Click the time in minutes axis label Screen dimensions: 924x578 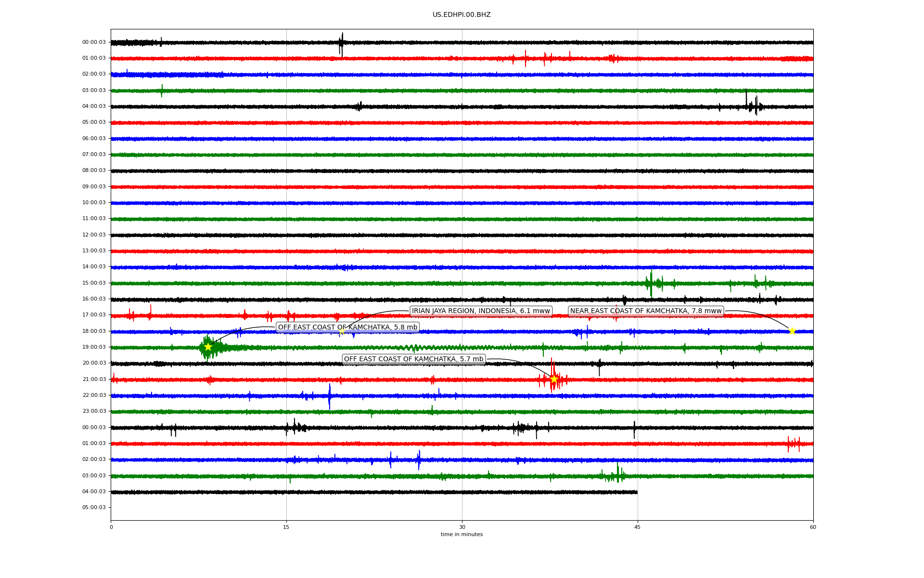coord(461,535)
